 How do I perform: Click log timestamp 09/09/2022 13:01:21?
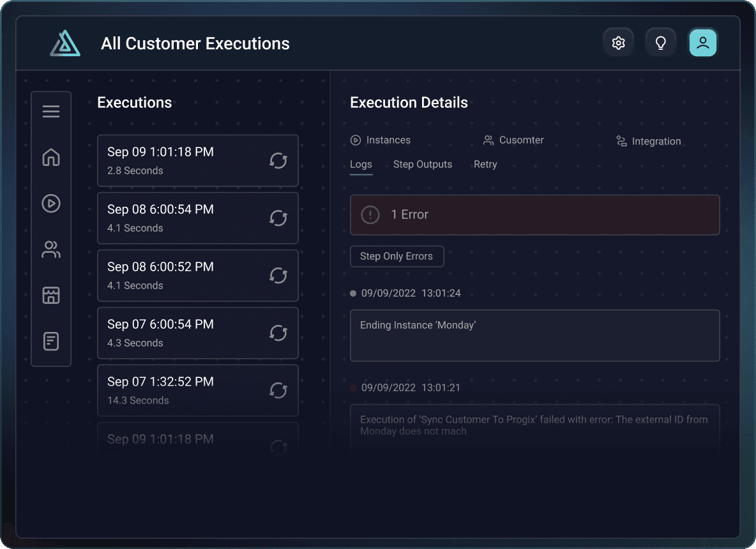(411, 387)
